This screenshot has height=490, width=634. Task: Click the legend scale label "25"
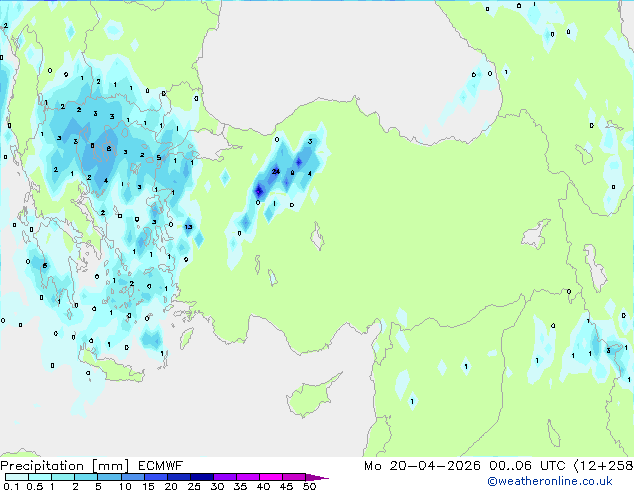(194, 486)
